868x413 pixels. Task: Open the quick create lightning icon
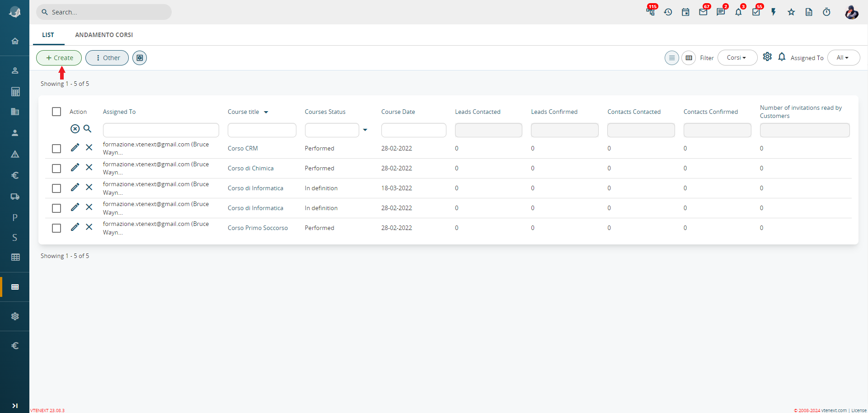coord(774,12)
